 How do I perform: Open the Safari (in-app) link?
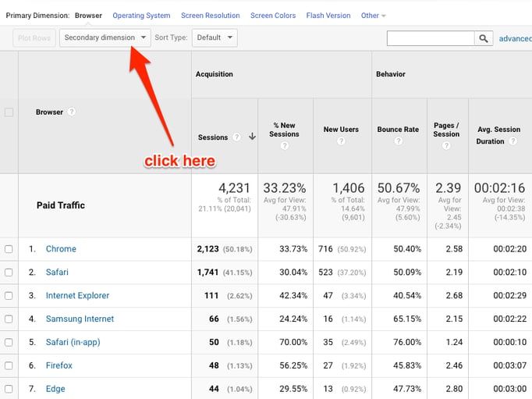pos(73,342)
